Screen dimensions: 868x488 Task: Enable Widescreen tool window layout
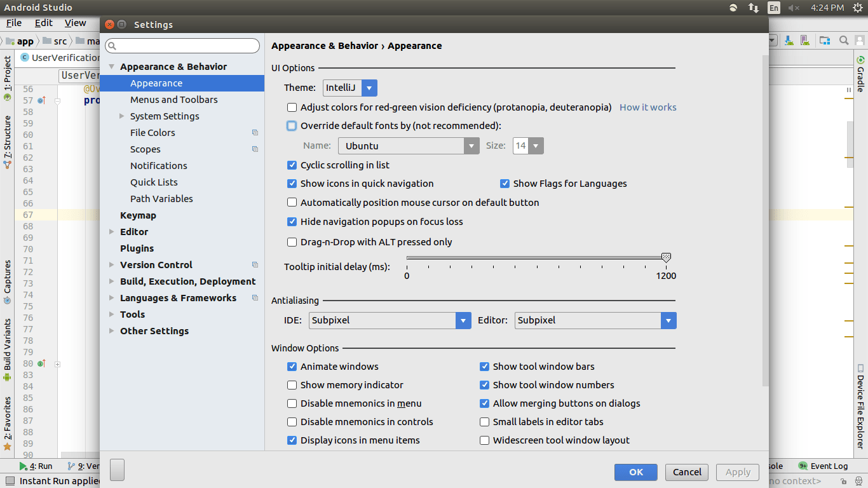tap(484, 440)
